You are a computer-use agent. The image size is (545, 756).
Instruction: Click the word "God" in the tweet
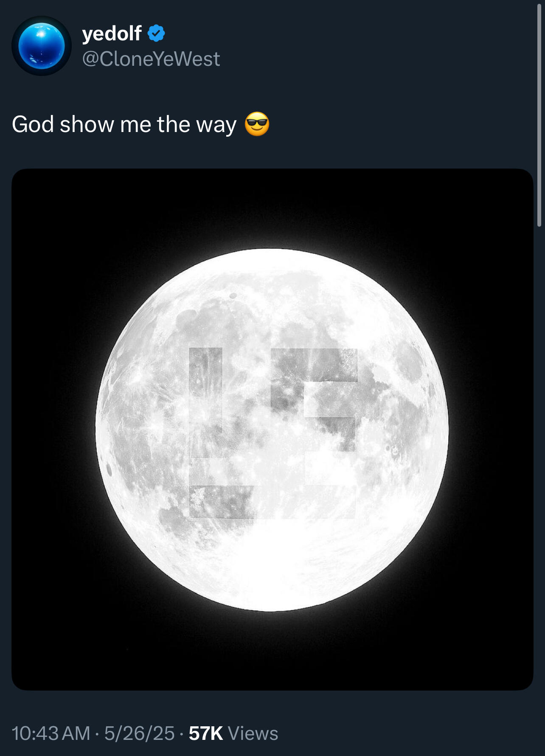tap(33, 124)
